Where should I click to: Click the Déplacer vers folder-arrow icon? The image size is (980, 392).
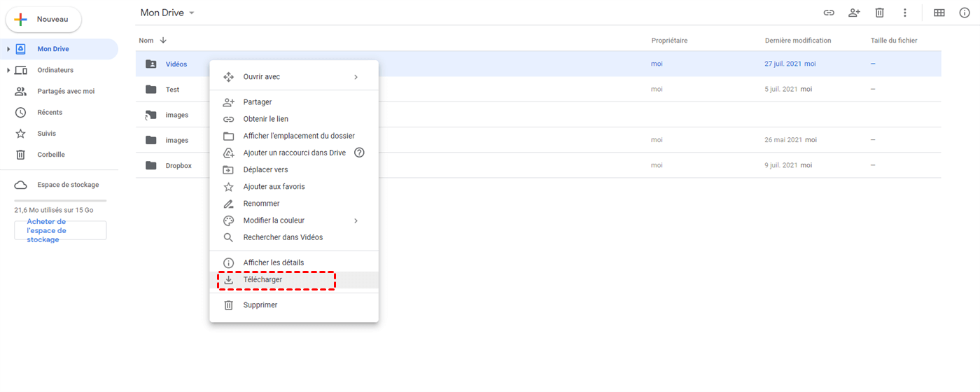click(x=228, y=169)
